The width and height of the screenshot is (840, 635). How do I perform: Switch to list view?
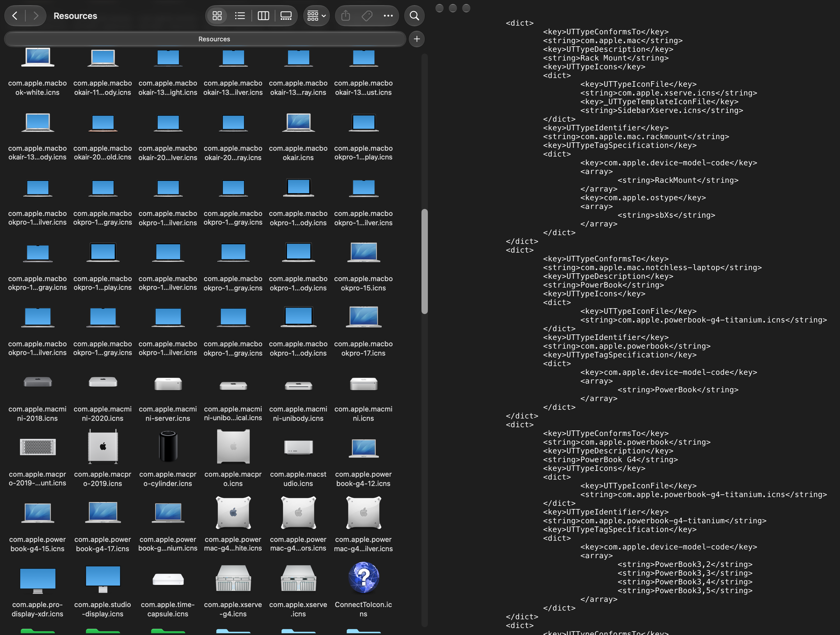coord(240,16)
